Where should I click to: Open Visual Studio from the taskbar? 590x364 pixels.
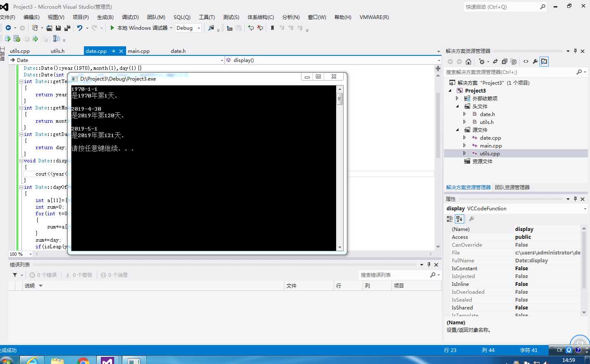(x=107, y=360)
